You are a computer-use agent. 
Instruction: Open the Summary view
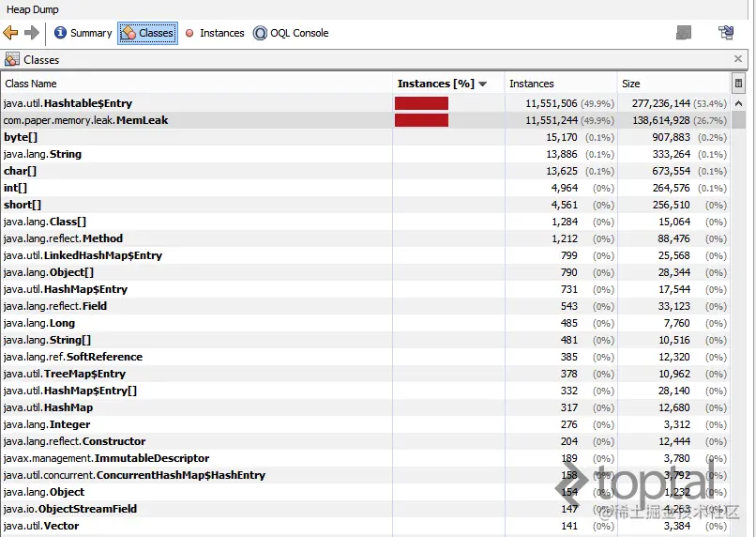83,33
